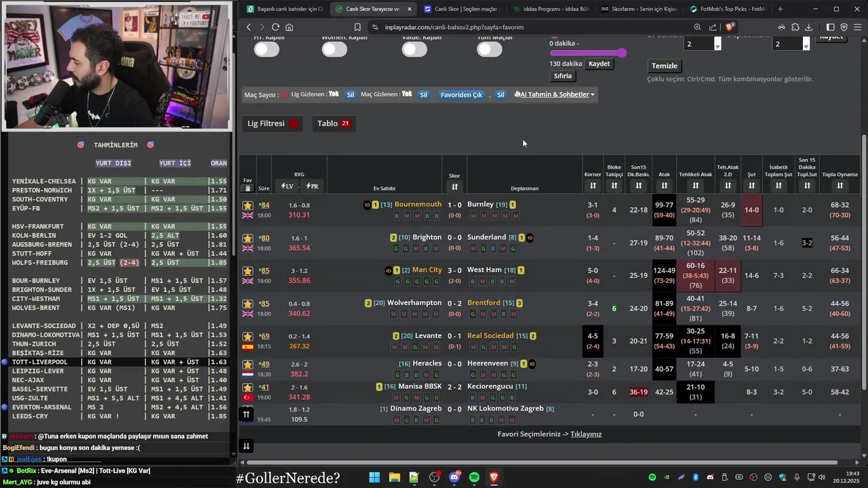868x488 pixels.
Task: Click the favorite star for Brighton row
Action: 248,238
